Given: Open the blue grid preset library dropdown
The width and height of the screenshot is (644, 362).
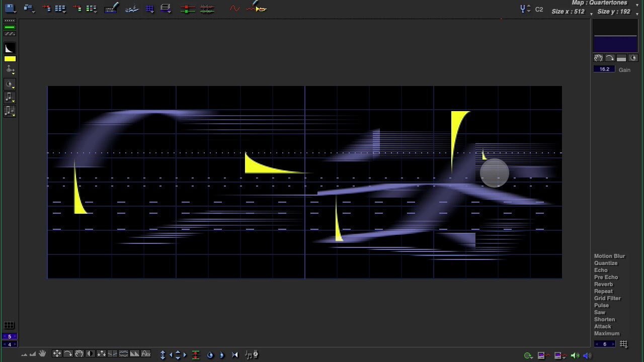Looking at the screenshot, I should (x=60, y=9).
